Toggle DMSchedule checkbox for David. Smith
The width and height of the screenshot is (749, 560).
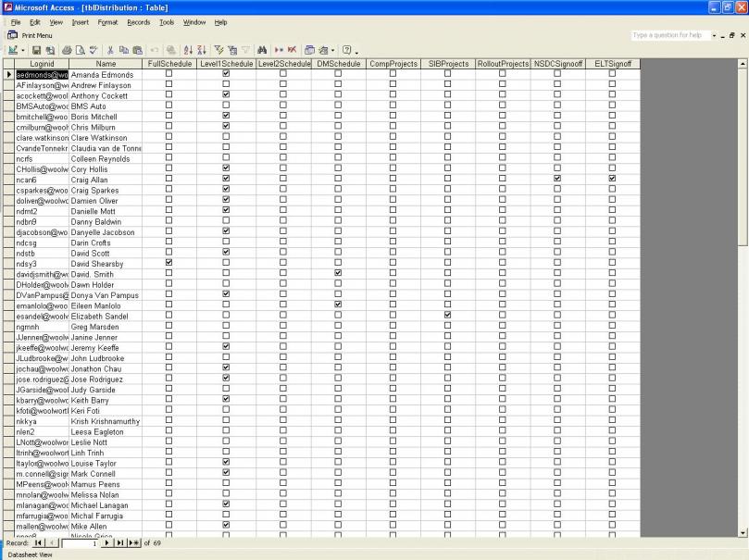click(338, 273)
